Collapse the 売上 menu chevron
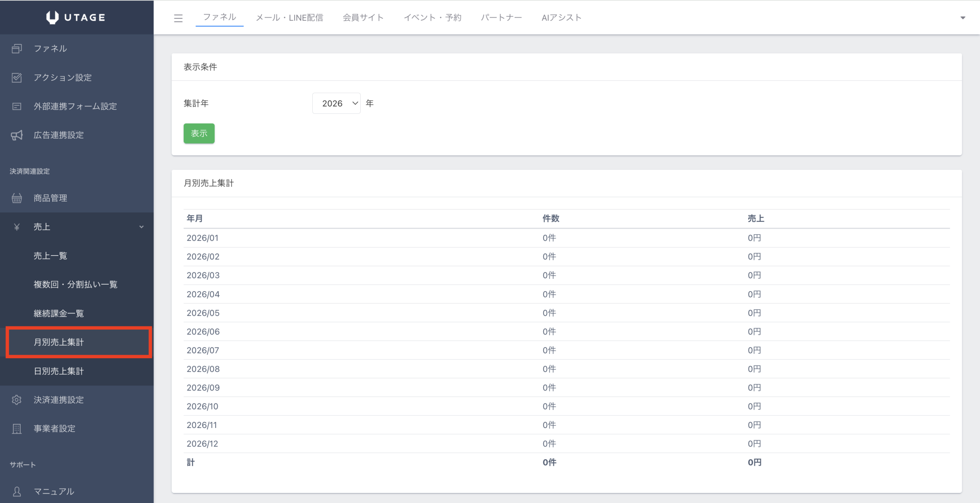 point(141,227)
